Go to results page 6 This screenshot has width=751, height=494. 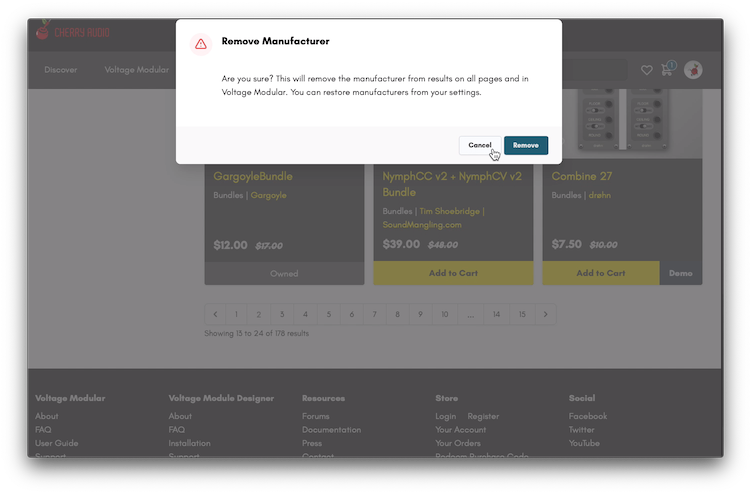(x=352, y=314)
